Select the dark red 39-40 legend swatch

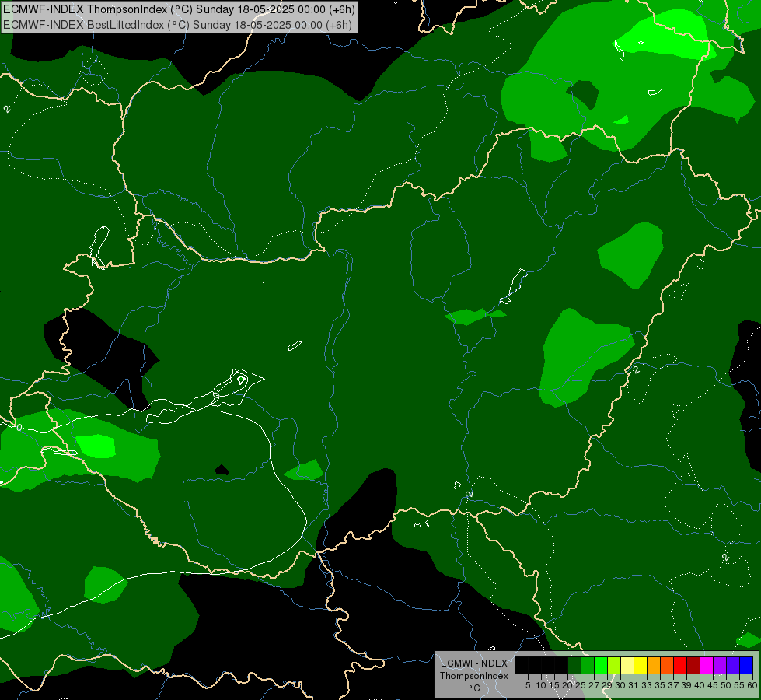coord(693,665)
